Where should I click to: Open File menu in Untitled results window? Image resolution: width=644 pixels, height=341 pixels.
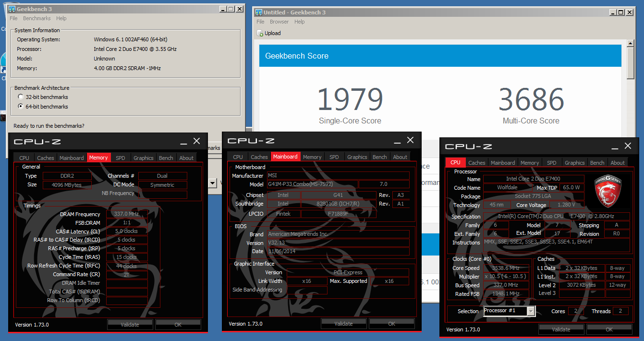click(260, 22)
